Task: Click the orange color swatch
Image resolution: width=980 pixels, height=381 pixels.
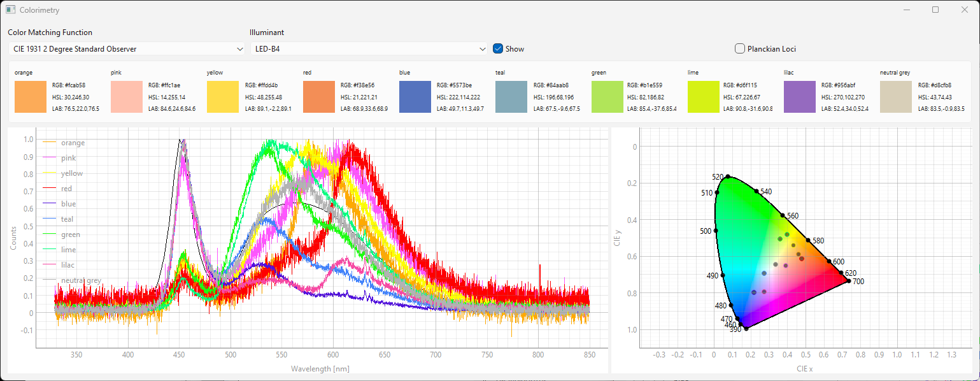Action: (30, 97)
